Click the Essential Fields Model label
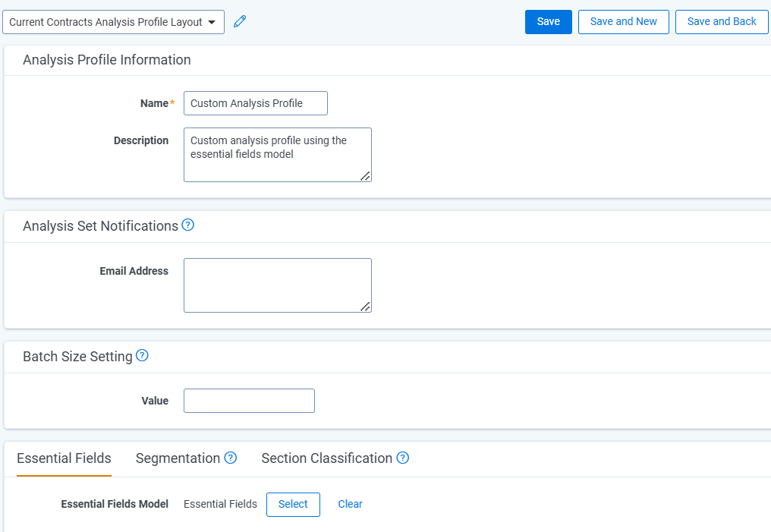Viewport: 771px width, 532px height. [115, 505]
